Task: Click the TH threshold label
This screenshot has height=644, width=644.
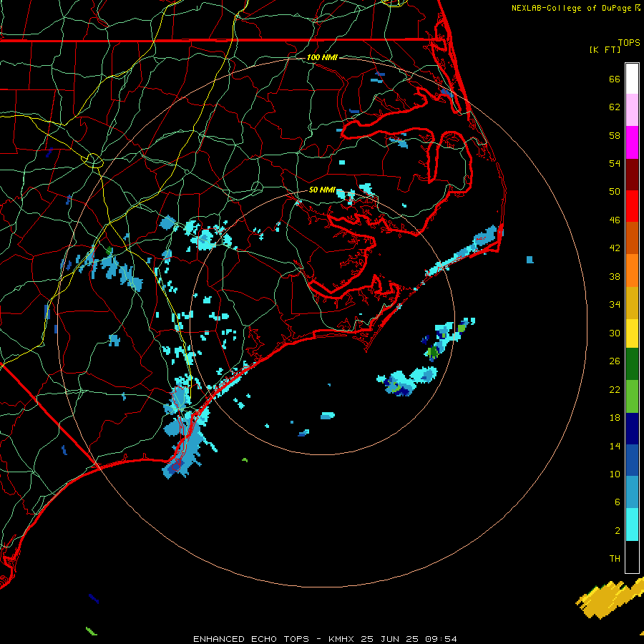Action: tap(615, 559)
